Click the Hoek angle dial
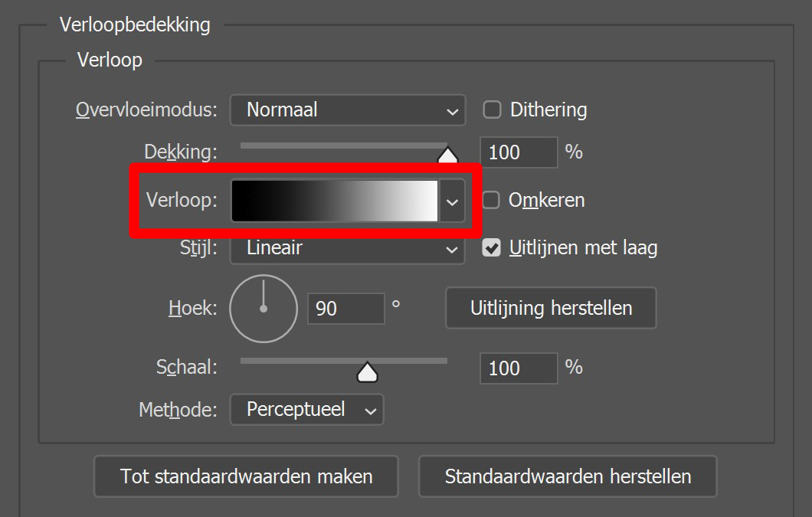 point(264,308)
